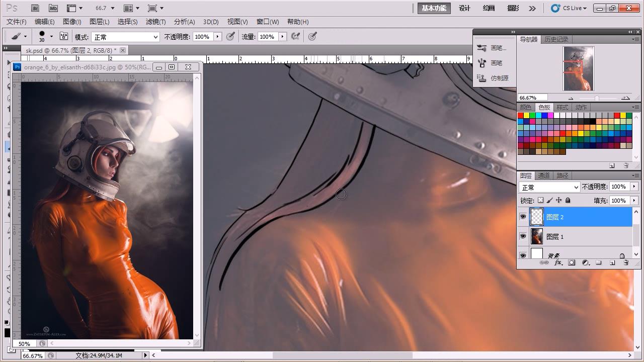Create a new layer using the page icon

612,262
